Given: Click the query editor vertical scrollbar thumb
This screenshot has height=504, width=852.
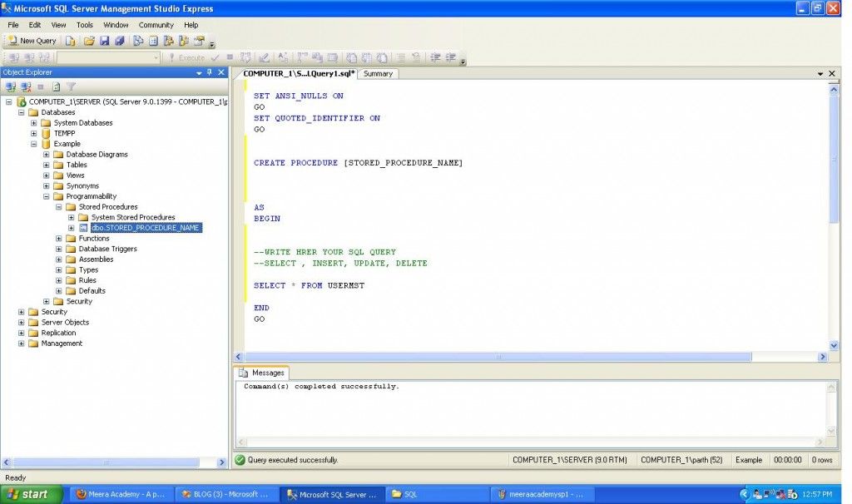Looking at the screenshot, I should pyautogui.click(x=834, y=161).
